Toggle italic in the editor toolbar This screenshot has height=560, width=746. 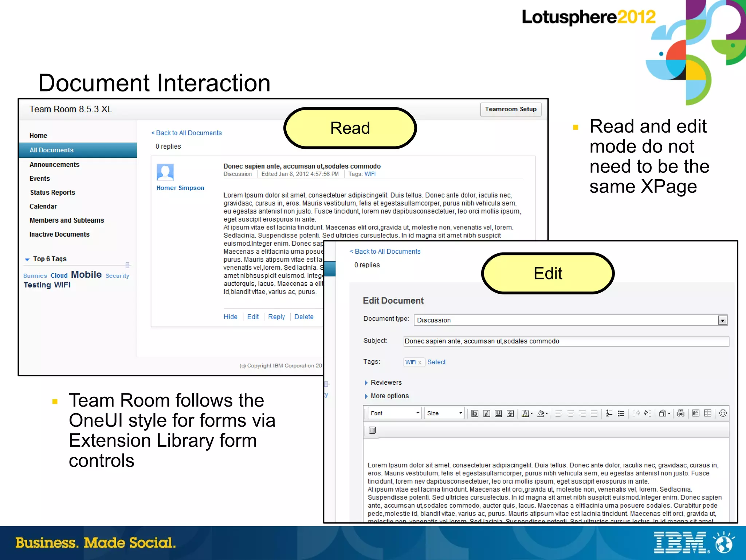point(487,413)
